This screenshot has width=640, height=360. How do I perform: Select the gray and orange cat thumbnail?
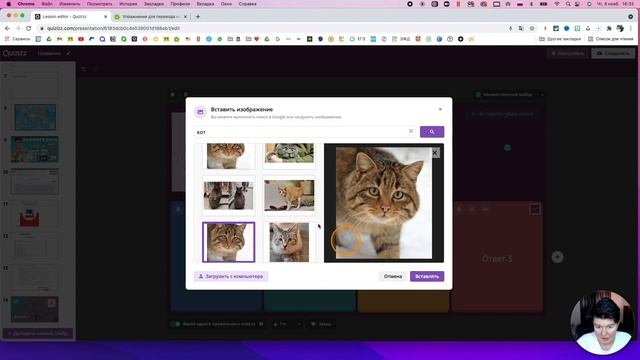(x=289, y=242)
